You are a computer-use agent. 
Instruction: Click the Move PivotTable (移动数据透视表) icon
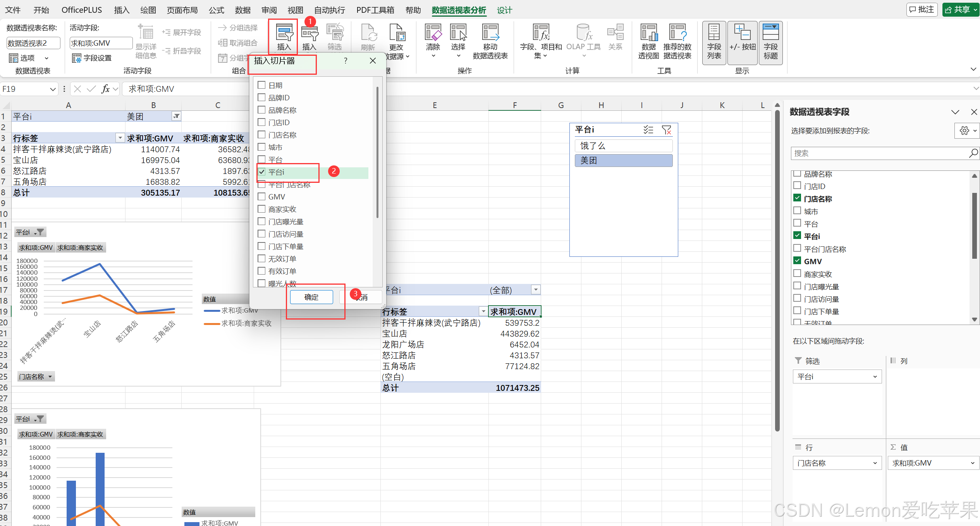pyautogui.click(x=490, y=41)
